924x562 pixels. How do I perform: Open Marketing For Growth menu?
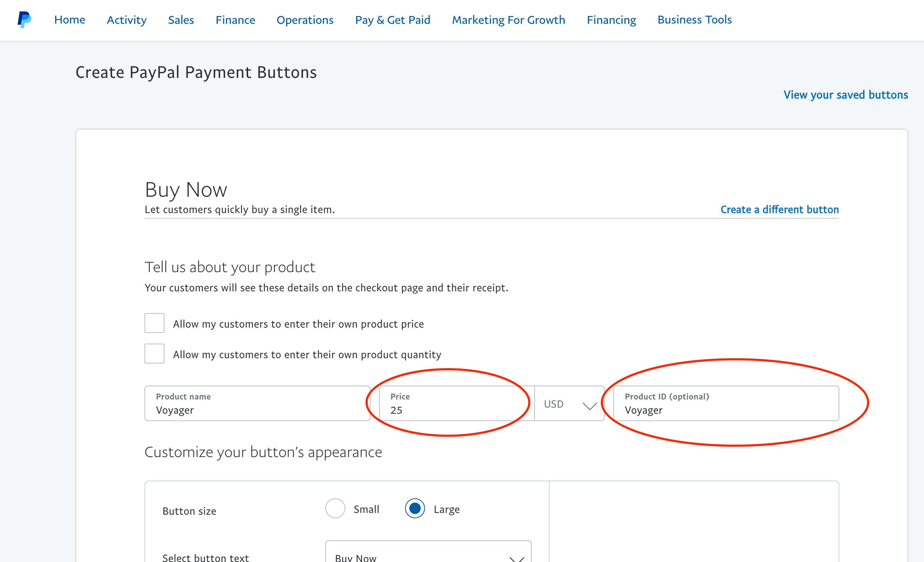(x=509, y=20)
